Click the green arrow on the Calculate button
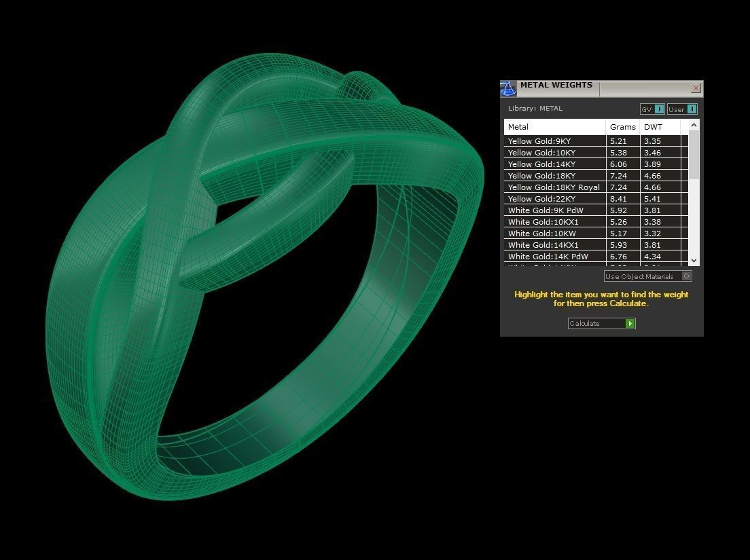The width and height of the screenshot is (750, 560). click(630, 324)
